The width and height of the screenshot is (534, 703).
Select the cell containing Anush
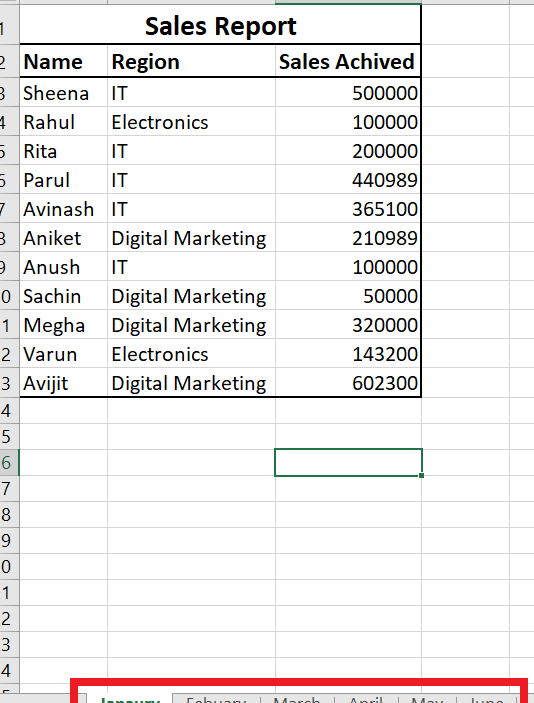(64, 267)
